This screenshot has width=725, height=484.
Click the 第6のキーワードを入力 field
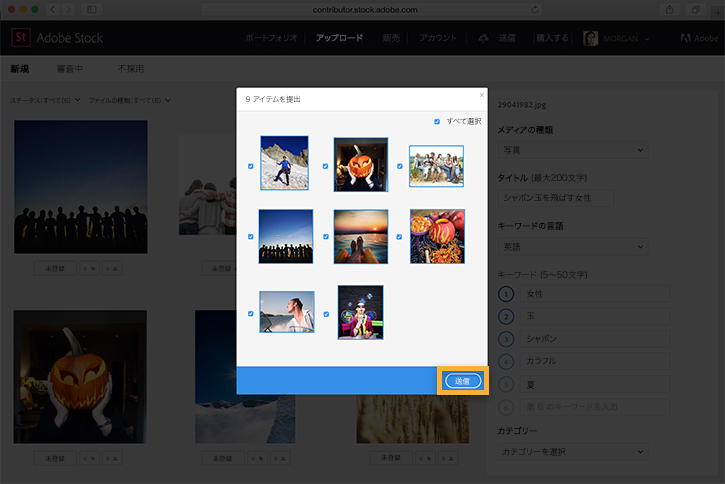pos(595,407)
